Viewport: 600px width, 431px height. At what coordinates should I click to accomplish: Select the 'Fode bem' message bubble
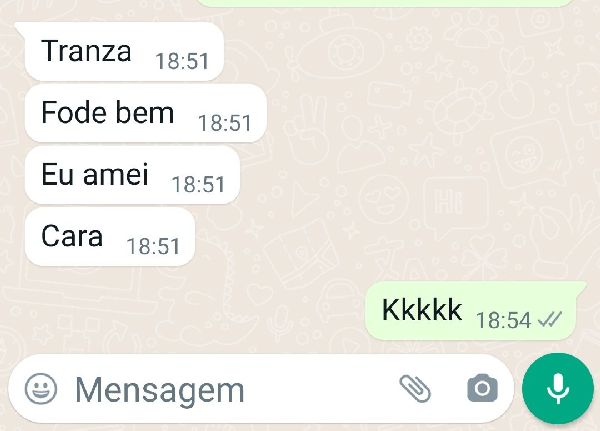(x=146, y=113)
